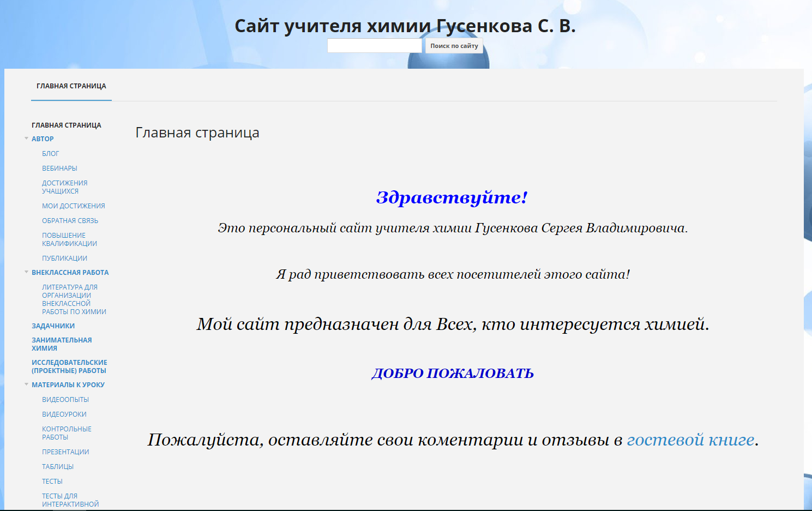Open ОБРАТНАЯ СВЯЗЬ page
812x511 pixels.
[70, 221]
